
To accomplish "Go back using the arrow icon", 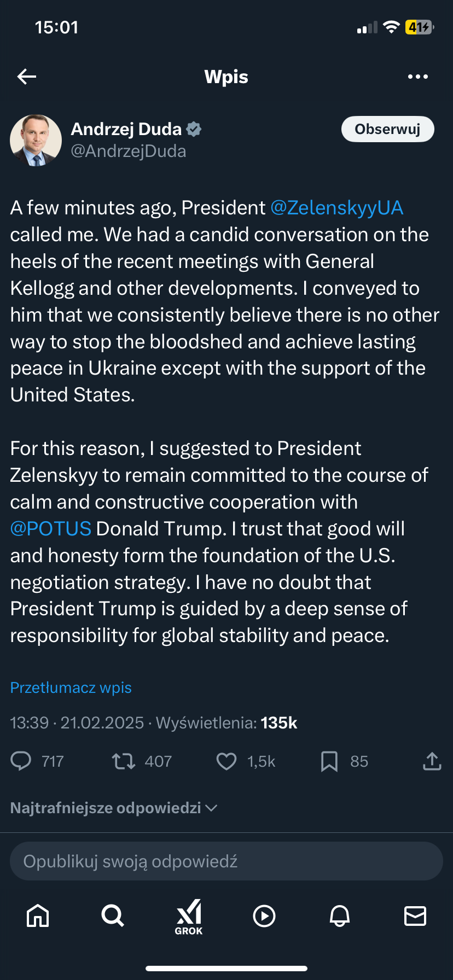I will point(27,77).
